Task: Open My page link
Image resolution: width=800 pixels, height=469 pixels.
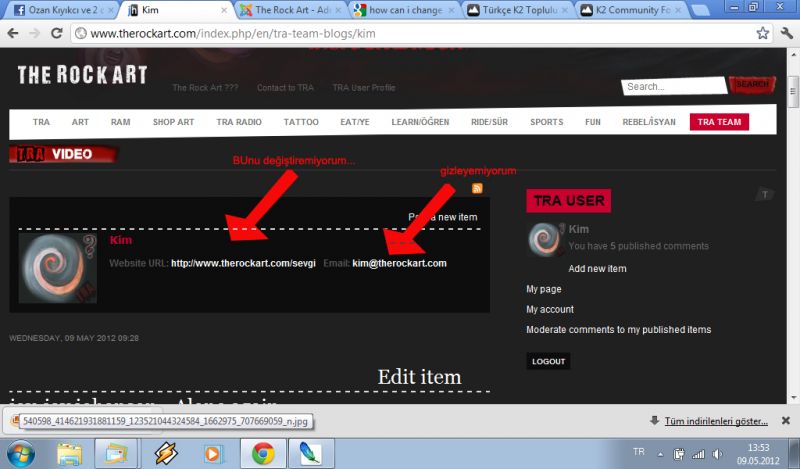Action: (x=543, y=289)
